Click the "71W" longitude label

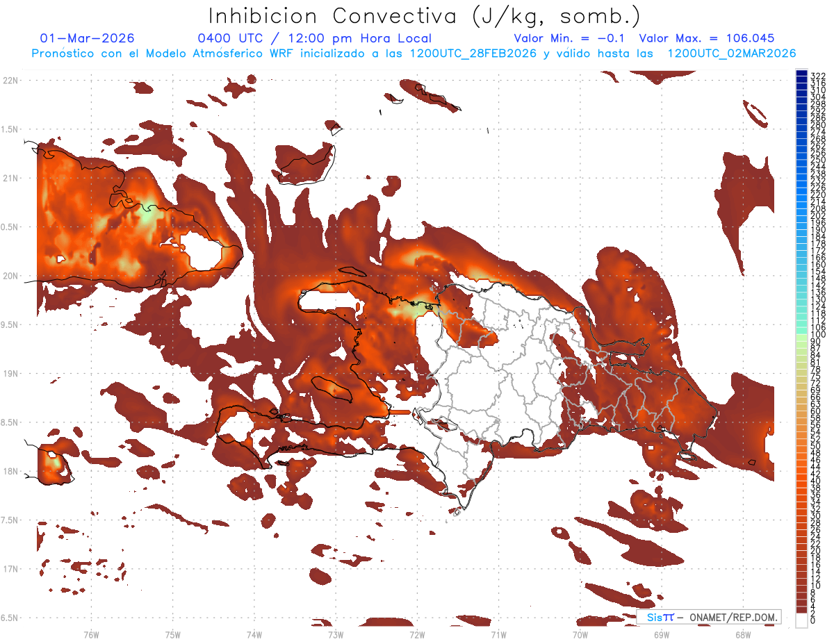click(498, 634)
